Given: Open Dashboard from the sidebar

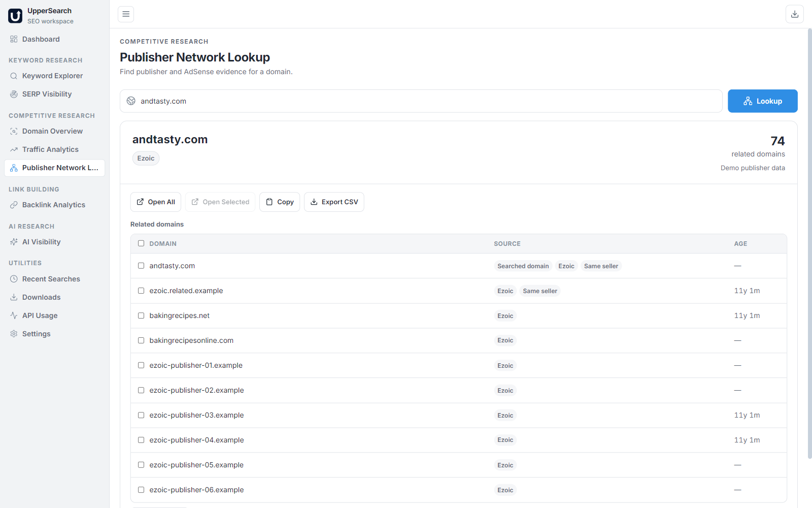Looking at the screenshot, I should pos(54,39).
